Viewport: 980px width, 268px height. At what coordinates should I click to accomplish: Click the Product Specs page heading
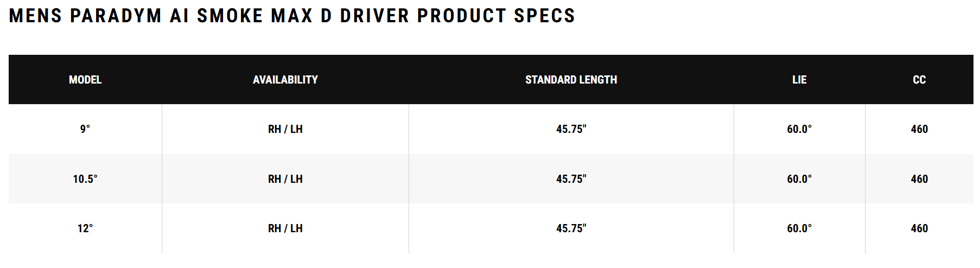coord(292,16)
